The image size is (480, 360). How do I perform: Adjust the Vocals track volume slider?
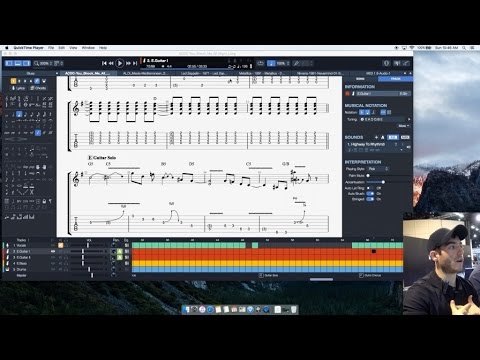[x=88, y=245]
